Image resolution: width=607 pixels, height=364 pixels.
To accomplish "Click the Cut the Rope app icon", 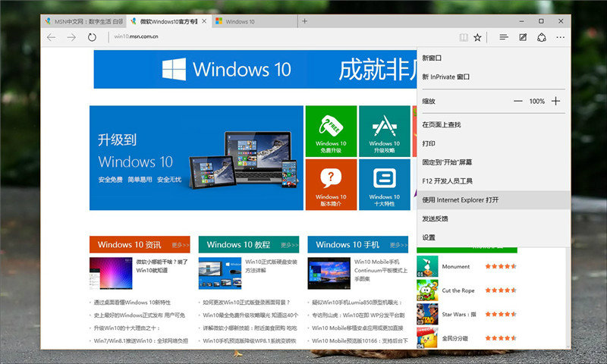I will pos(427,290).
